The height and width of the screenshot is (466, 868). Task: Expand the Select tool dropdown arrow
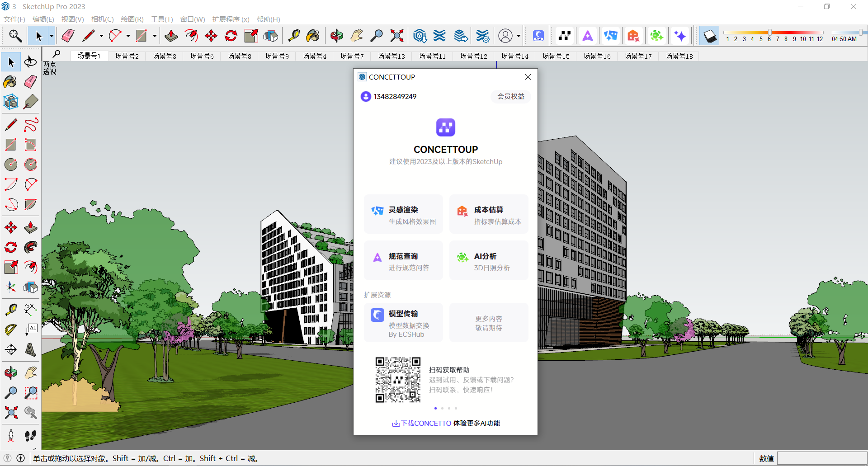coord(52,36)
